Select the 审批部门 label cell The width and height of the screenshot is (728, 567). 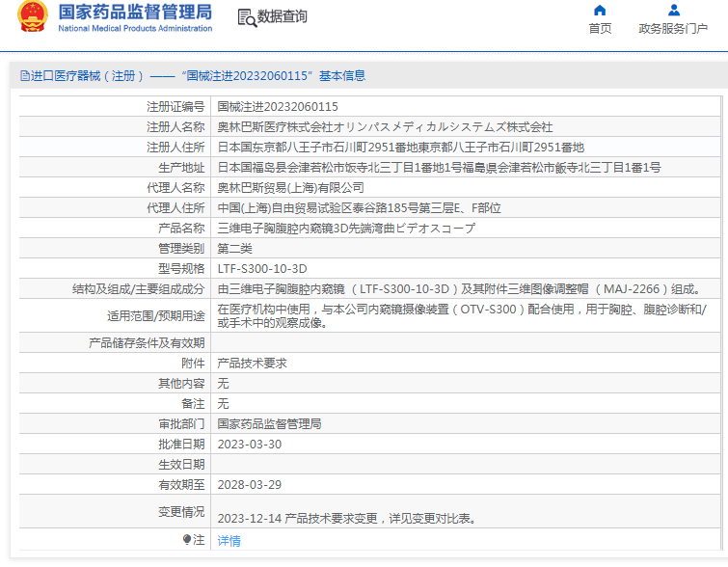[181, 424]
